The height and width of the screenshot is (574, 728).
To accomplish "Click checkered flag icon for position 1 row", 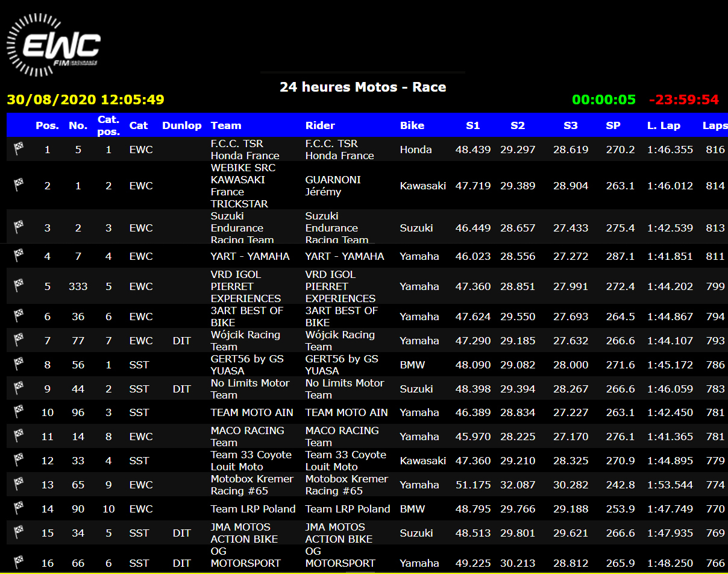I will (19, 148).
